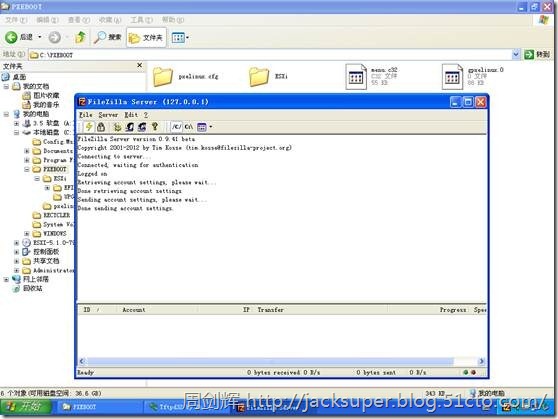Open the Edit menu in FileZilla Server
558x419 pixels.
click(131, 115)
